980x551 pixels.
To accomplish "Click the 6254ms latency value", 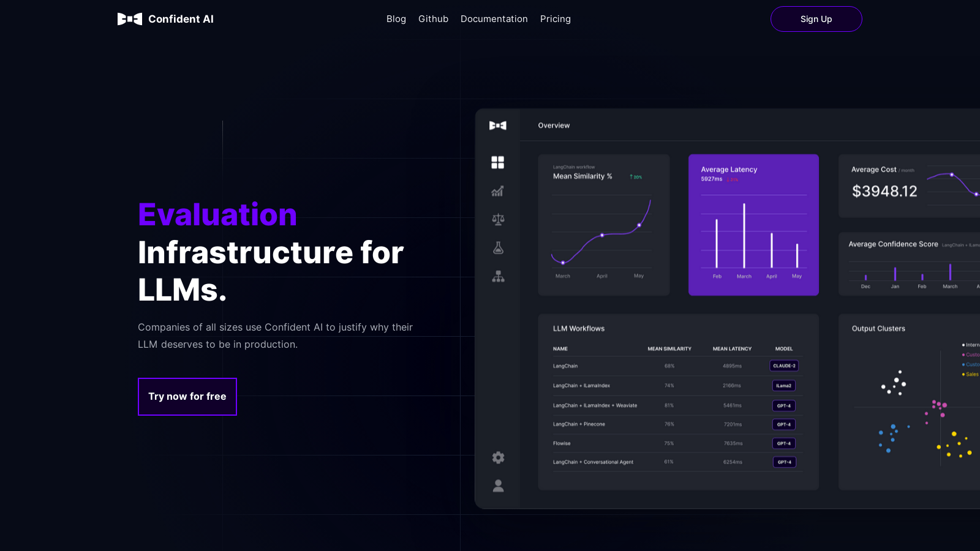I will click(x=733, y=462).
